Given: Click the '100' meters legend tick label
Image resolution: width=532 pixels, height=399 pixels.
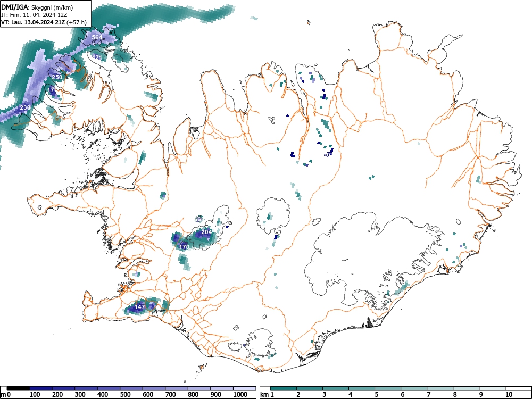Looking at the screenshot, I should [x=35, y=395].
